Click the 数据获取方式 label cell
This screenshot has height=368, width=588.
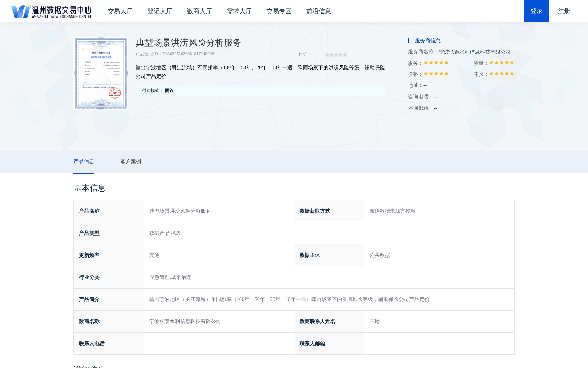[x=329, y=211]
